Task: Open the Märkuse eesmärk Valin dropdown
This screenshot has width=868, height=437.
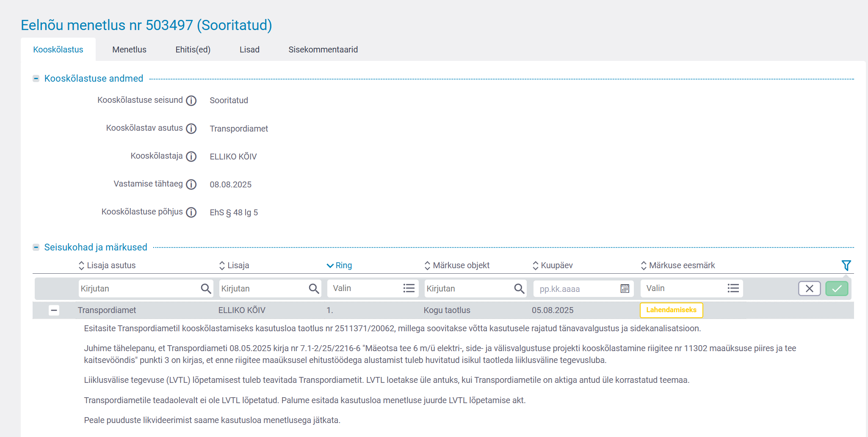Action: pyautogui.click(x=692, y=289)
